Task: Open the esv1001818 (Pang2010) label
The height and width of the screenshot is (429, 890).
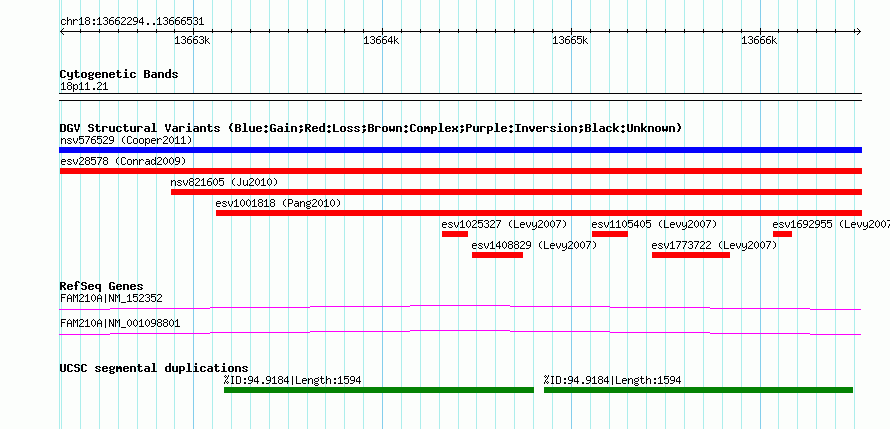Action: click(x=278, y=203)
